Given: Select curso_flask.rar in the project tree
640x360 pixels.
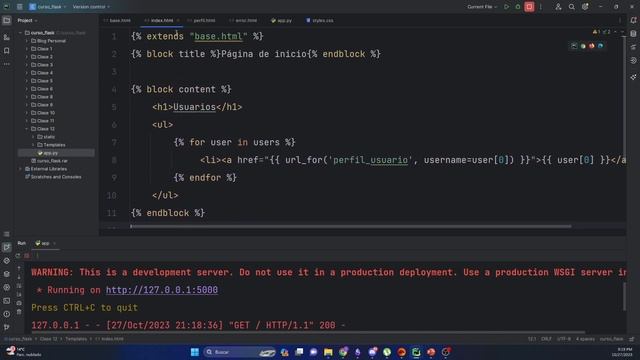Looking at the screenshot, I should click(52, 161).
